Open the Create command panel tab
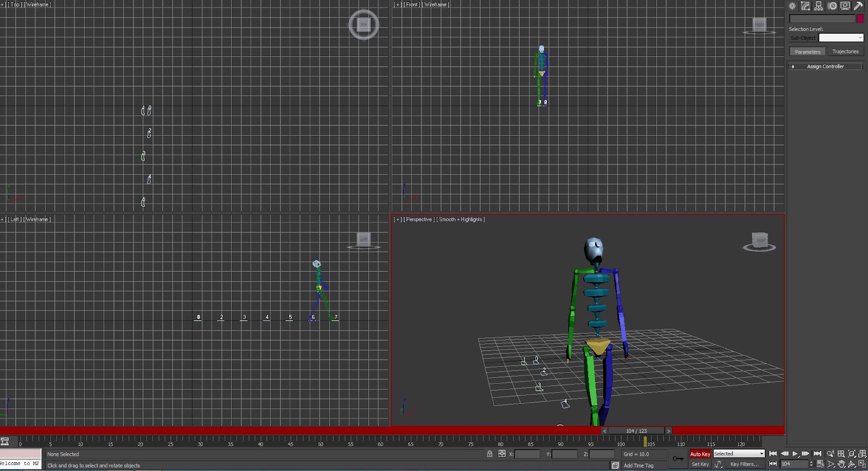 (x=793, y=6)
